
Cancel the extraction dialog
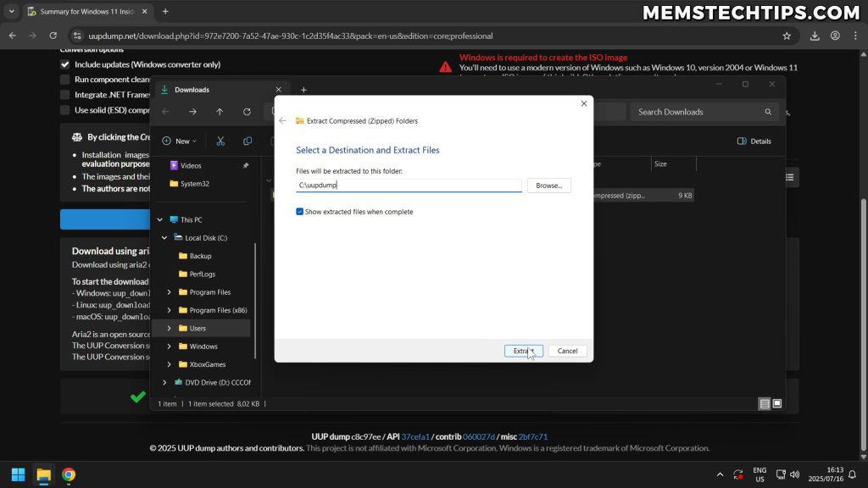[x=567, y=351]
